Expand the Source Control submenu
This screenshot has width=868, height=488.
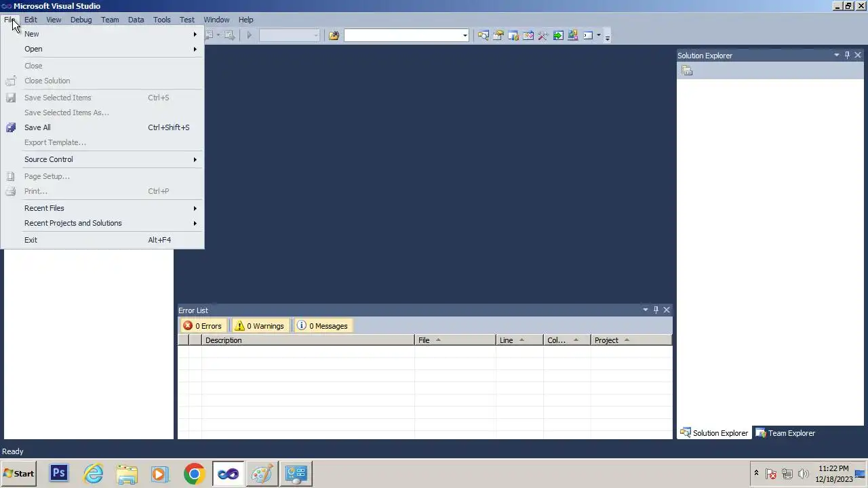102,159
